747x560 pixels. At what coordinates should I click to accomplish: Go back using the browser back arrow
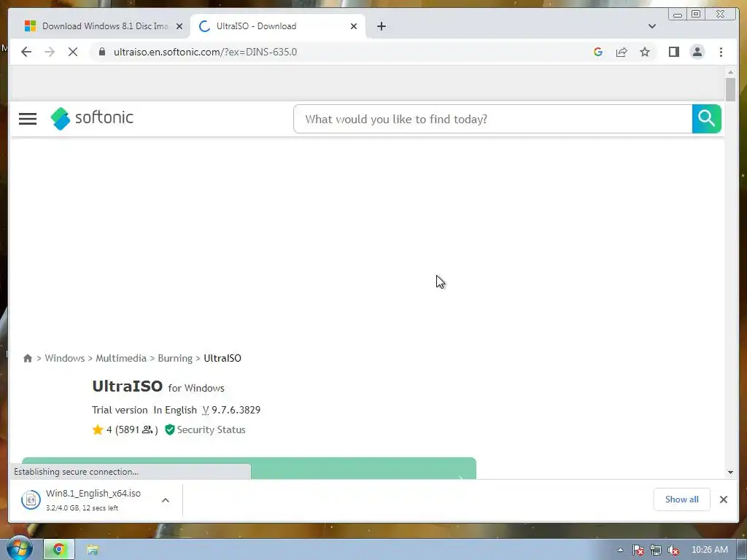[26, 52]
